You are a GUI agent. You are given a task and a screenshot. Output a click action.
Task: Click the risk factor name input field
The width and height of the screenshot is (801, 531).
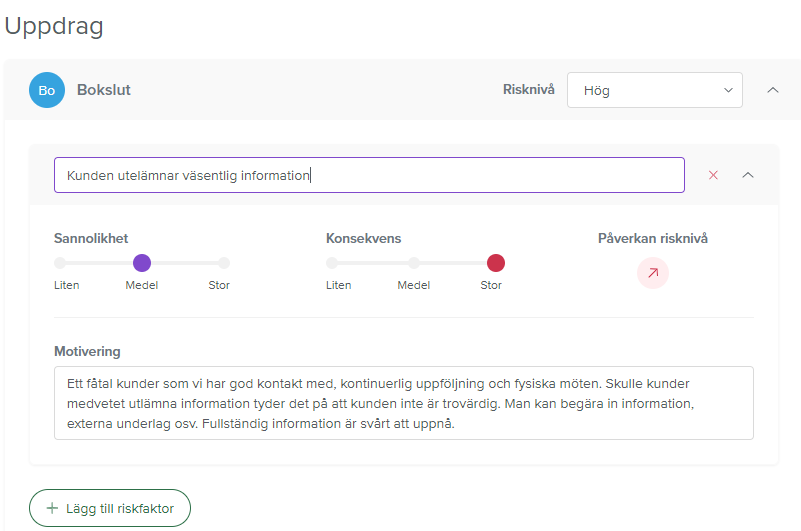(369, 175)
